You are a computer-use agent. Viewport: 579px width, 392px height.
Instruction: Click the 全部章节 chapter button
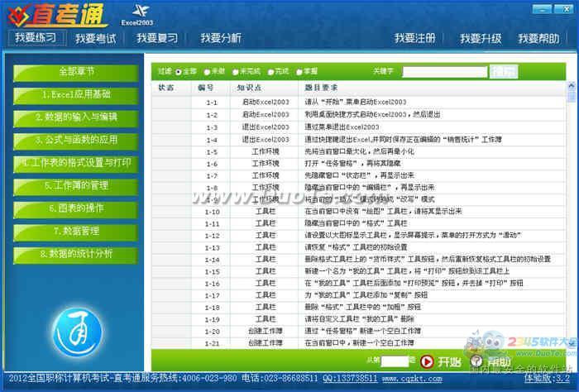point(76,72)
